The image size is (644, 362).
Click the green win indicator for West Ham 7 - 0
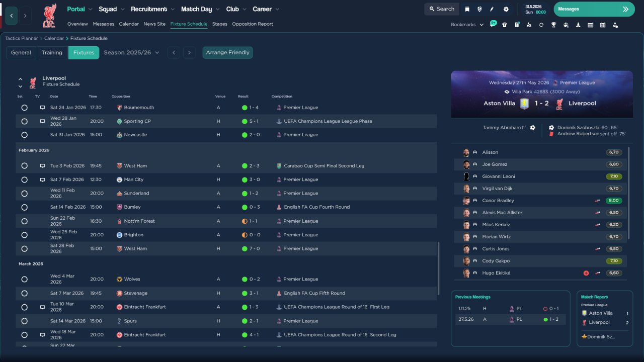(x=245, y=249)
